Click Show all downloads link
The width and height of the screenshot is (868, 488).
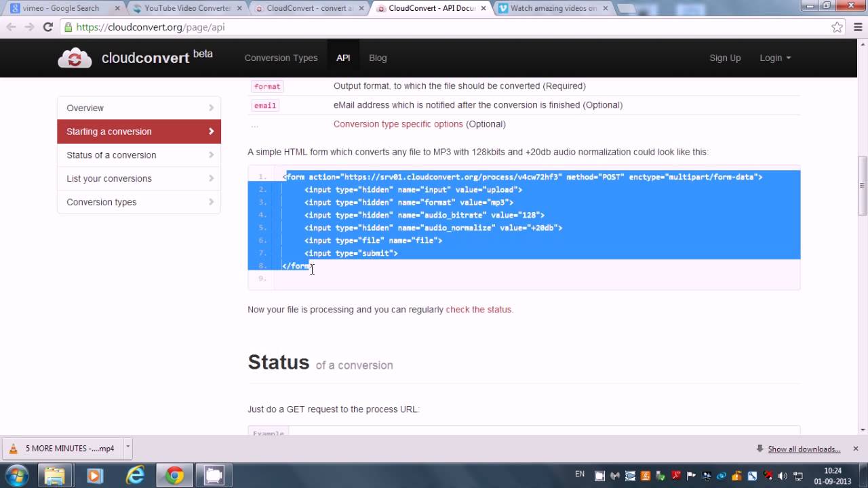pos(804,449)
